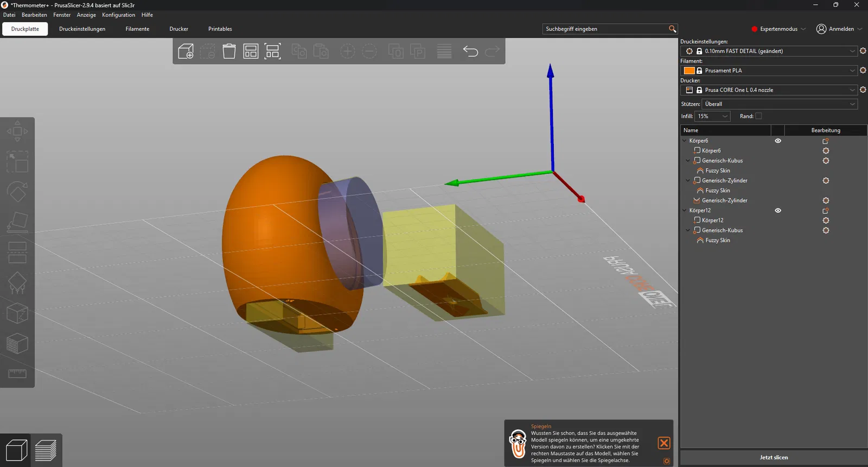
Task: Open the Infill percentage dropdown
Action: click(712, 116)
